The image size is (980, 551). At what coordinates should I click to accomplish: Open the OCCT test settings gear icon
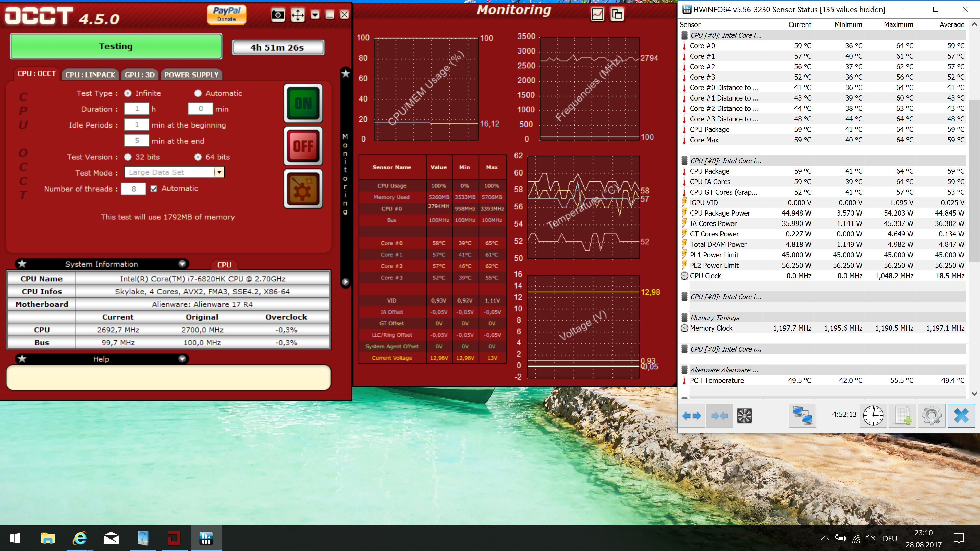point(303,189)
